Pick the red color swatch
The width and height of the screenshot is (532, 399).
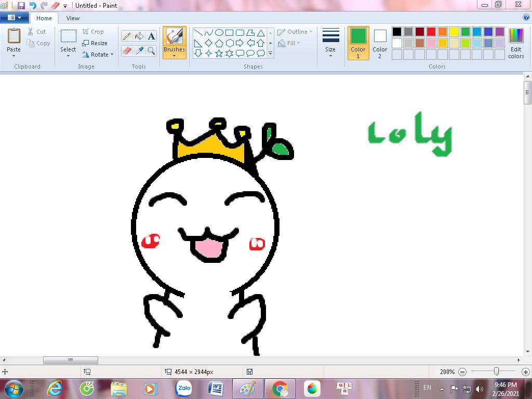click(431, 32)
